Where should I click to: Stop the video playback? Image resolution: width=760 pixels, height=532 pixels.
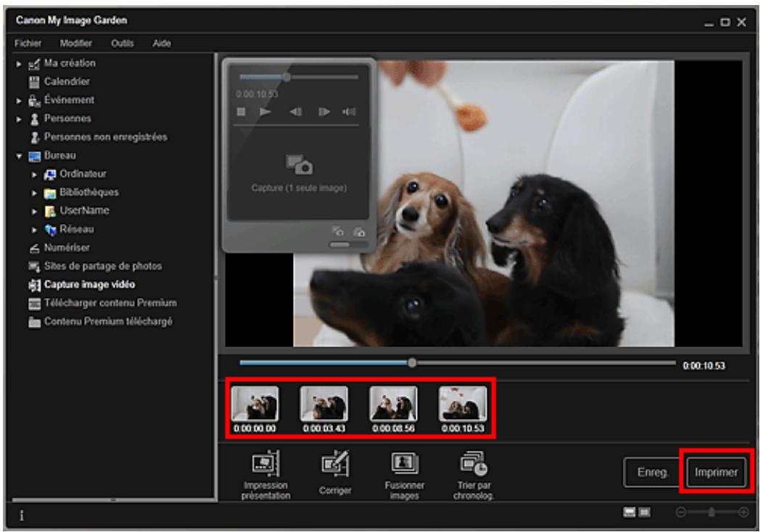tap(242, 112)
